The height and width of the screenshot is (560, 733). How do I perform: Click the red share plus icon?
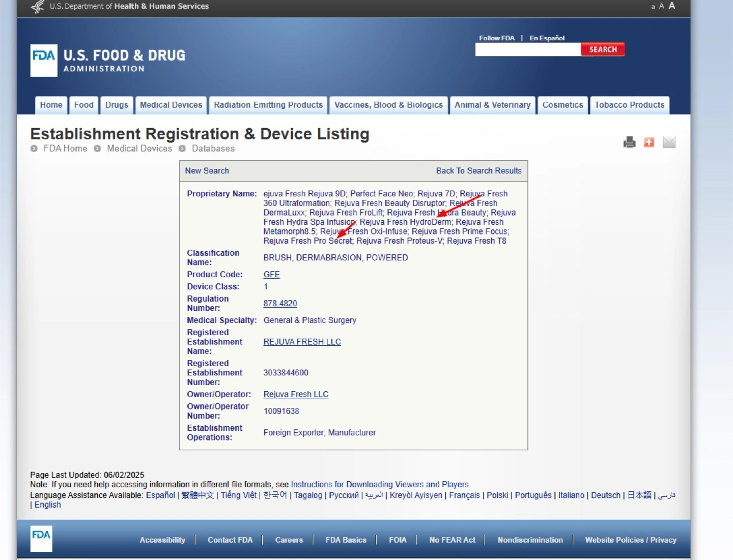pos(649,142)
